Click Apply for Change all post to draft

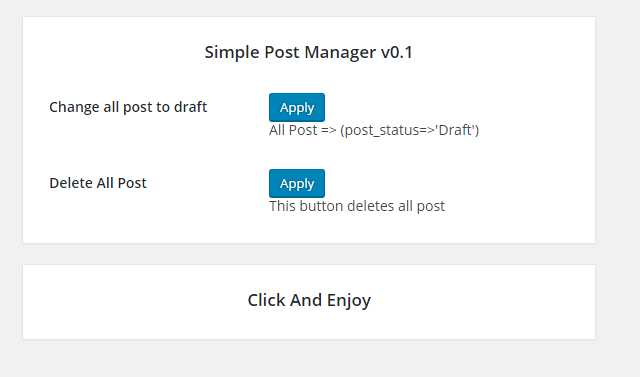tap(297, 107)
